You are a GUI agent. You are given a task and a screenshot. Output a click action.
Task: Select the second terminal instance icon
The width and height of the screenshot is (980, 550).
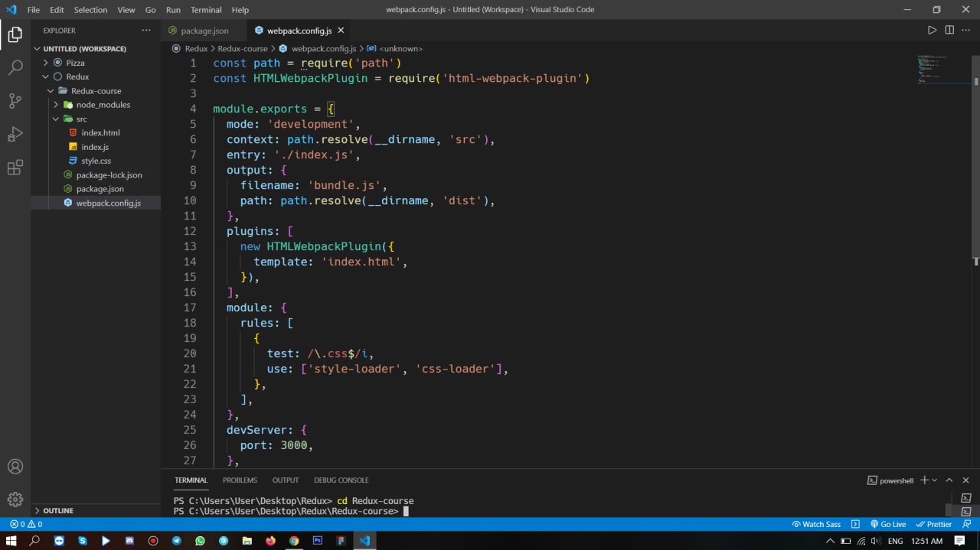coord(966,511)
